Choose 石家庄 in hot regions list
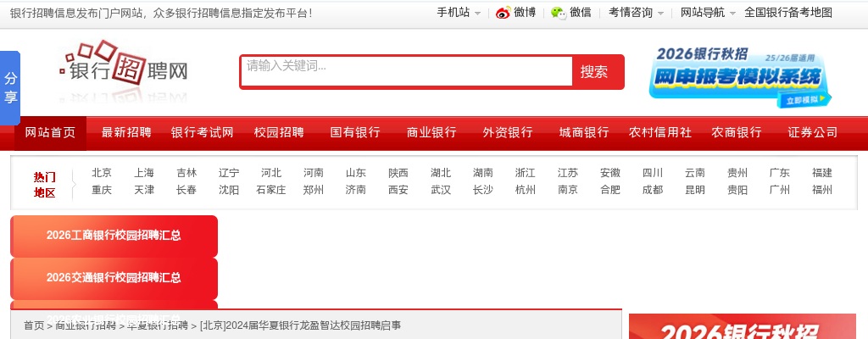This screenshot has height=339, width=868. (x=271, y=190)
